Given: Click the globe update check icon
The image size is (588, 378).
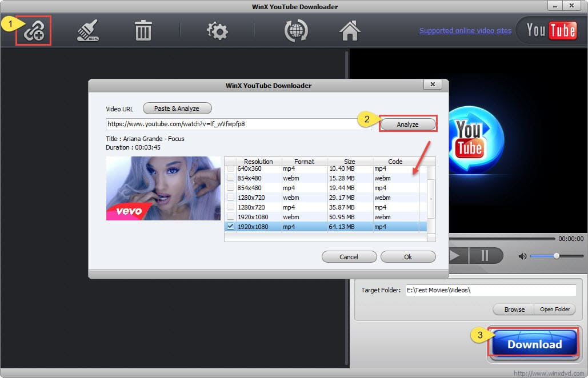Looking at the screenshot, I should click(296, 31).
